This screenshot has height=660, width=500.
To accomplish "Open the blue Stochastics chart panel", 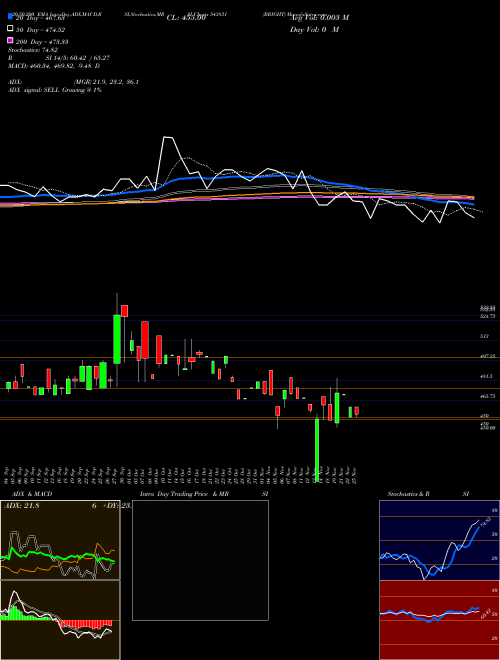I will (x=439, y=540).
